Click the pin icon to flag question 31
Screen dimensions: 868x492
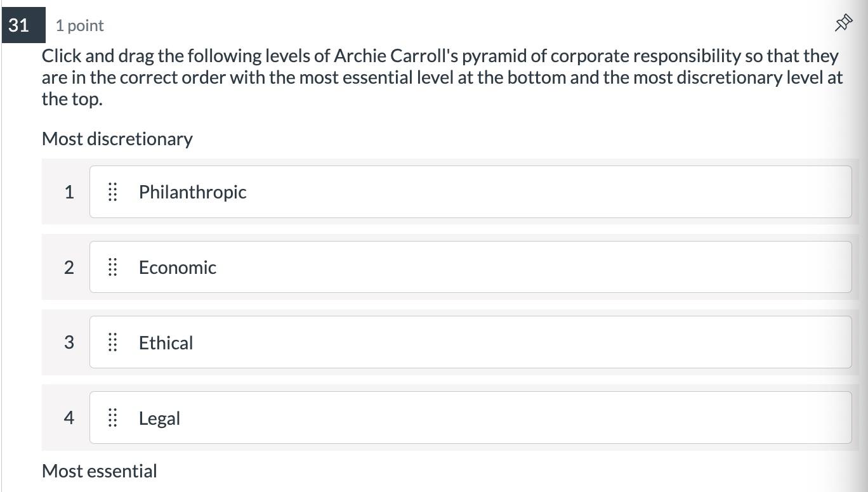[x=843, y=23]
